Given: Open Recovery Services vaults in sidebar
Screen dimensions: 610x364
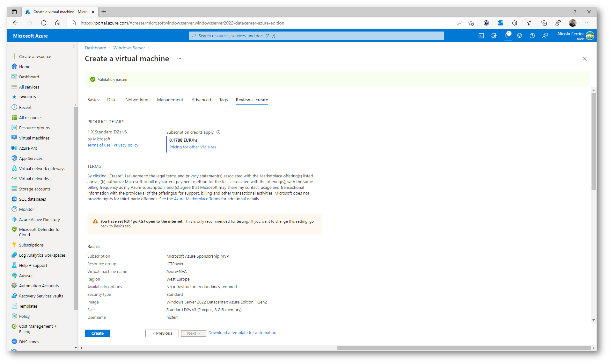Looking at the screenshot, I should tap(41, 296).
